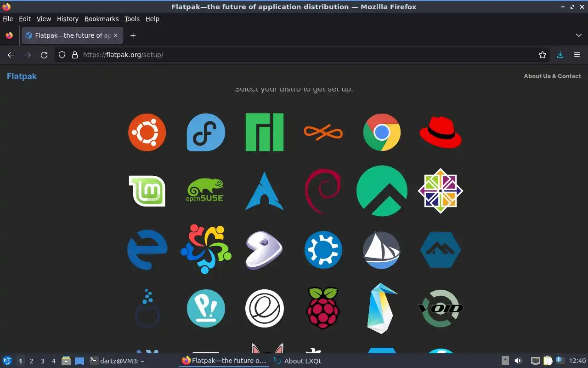The image size is (588, 368).
Task: Reload the current page
Action: click(44, 55)
